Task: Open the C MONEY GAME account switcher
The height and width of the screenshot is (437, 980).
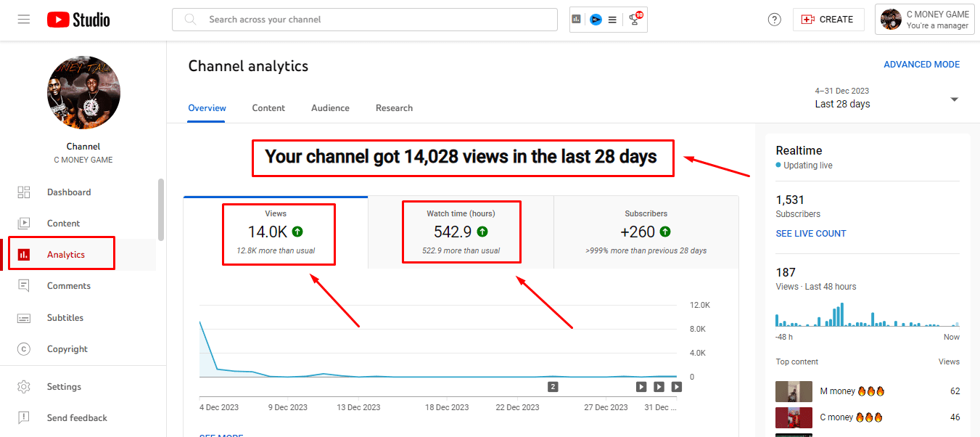Action: [x=924, y=20]
